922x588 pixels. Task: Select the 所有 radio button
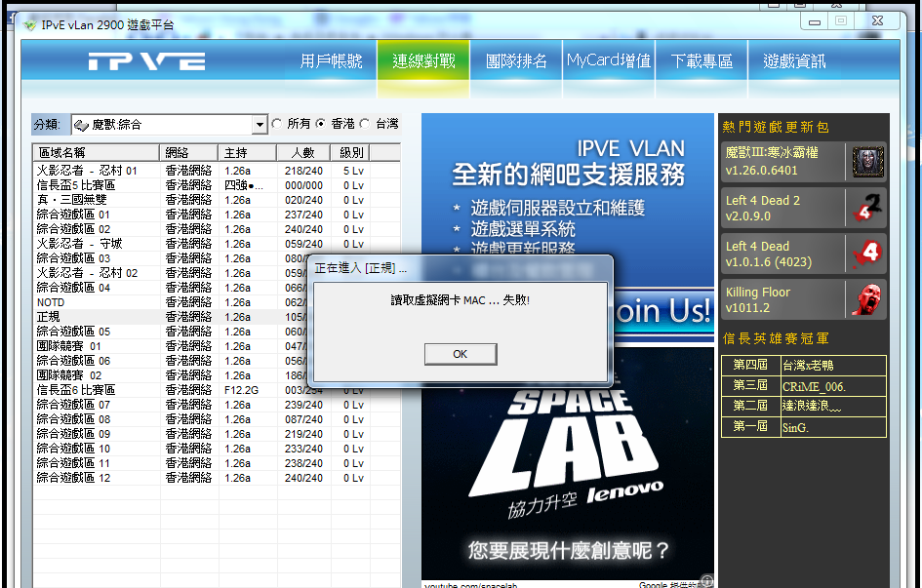277,124
